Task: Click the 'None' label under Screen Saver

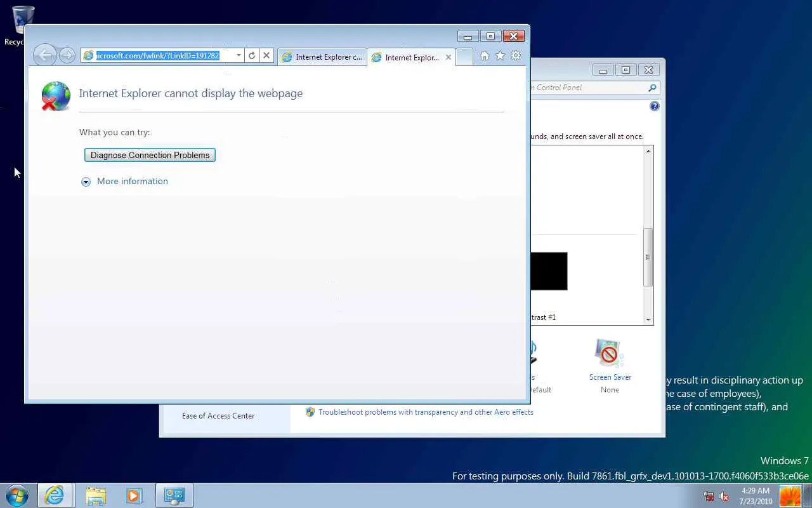Action: [610, 390]
